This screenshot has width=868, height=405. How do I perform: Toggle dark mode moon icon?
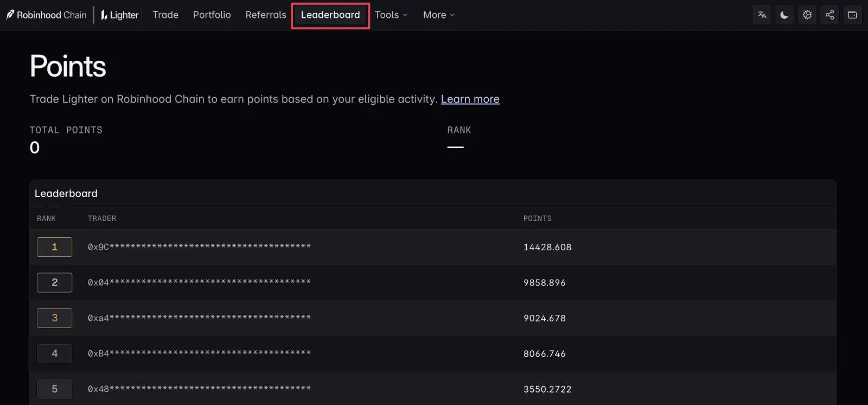pyautogui.click(x=784, y=15)
